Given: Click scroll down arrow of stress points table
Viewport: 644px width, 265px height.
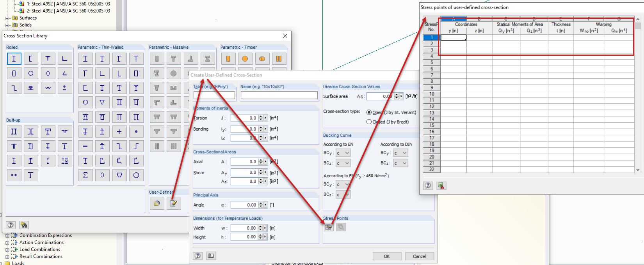Looking at the screenshot, I should click(638, 170).
